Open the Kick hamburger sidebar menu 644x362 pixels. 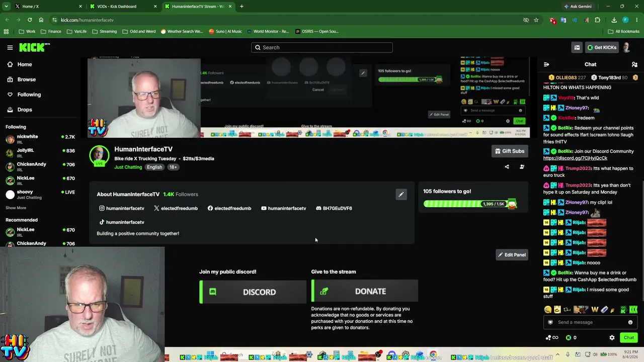coord(10,48)
